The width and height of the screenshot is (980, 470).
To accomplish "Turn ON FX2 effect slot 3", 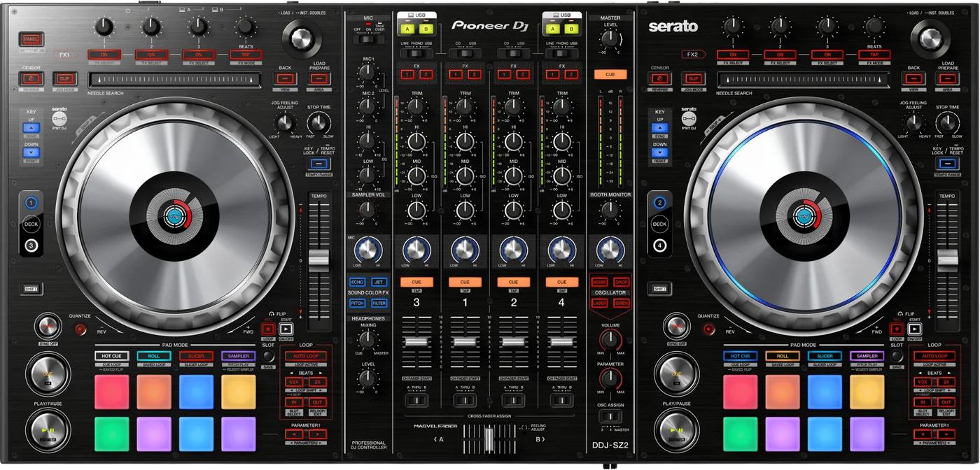I will (827, 55).
